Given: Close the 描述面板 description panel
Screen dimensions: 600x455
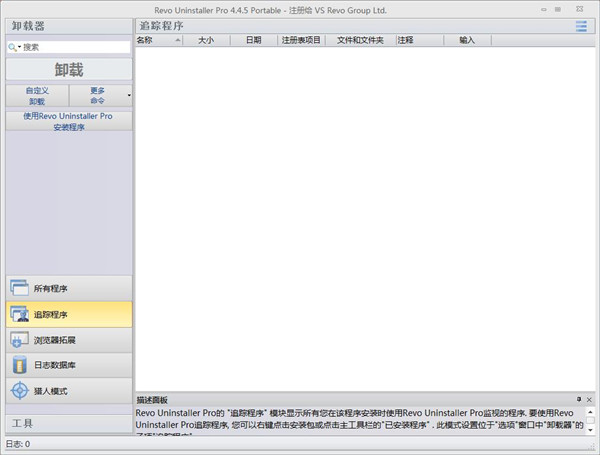Looking at the screenshot, I should tap(589, 399).
